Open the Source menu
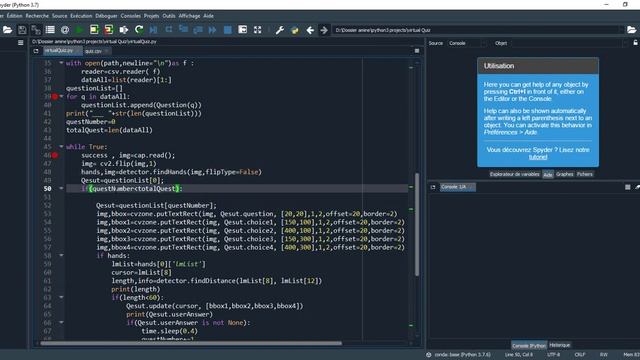The width and height of the screenshot is (640, 360). pos(59,16)
